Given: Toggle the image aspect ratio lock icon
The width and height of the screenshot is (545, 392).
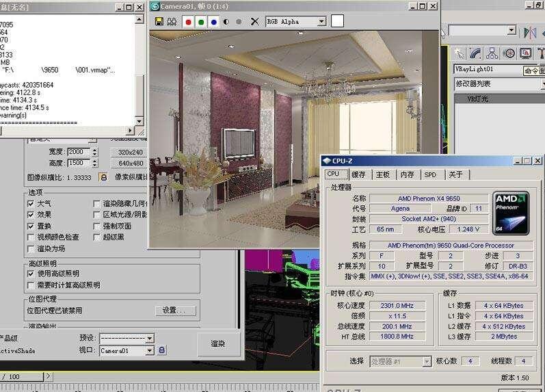Looking at the screenshot, I should pyautogui.click(x=103, y=177).
